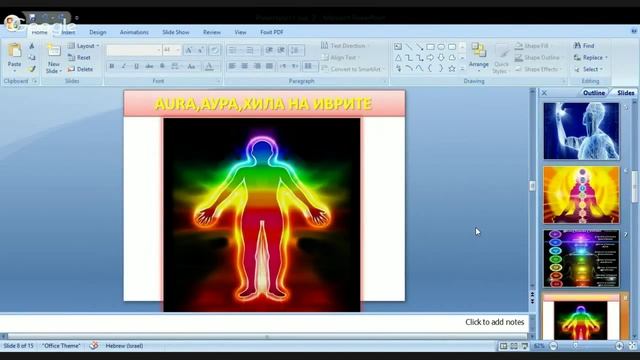Click the Strikethrough icon

(149, 66)
